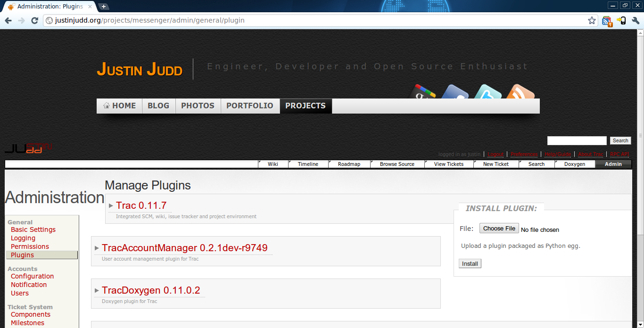Open the browser wrench settings menu
Viewport: 644px width, 328px height.
pyautogui.click(x=636, y=20)
